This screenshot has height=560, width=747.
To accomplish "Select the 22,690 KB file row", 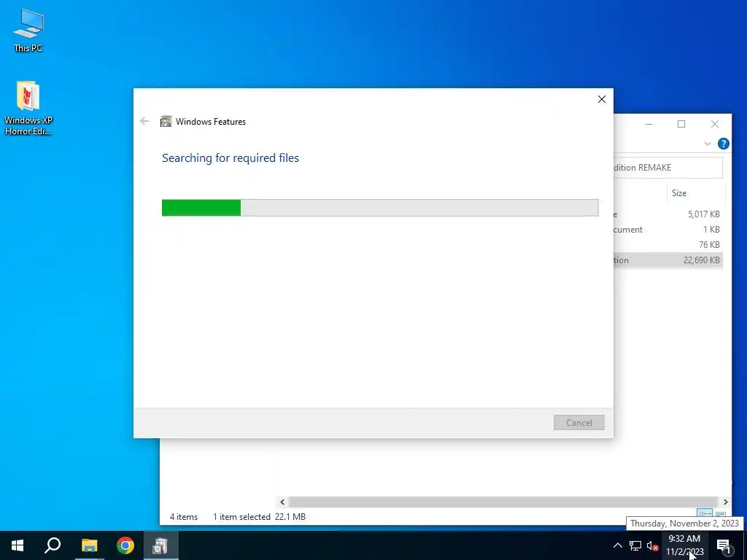I will tap(668, 260).
